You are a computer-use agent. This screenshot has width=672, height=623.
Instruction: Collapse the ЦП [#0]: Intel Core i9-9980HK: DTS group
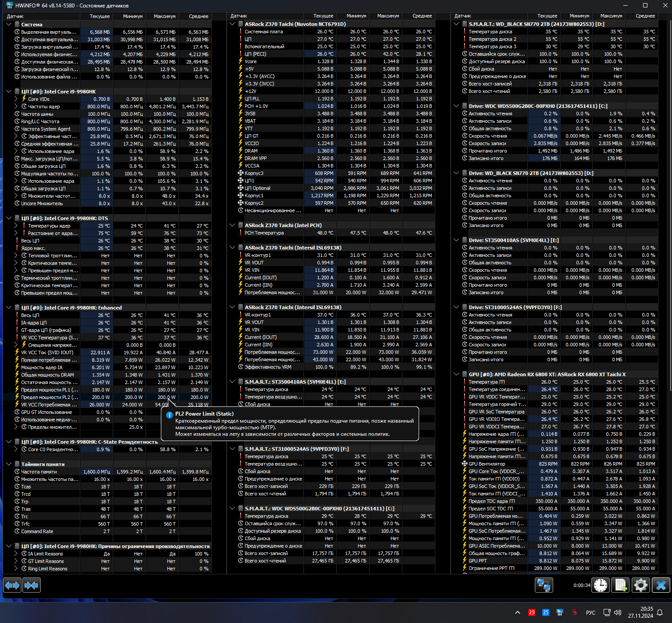(9, 218)
